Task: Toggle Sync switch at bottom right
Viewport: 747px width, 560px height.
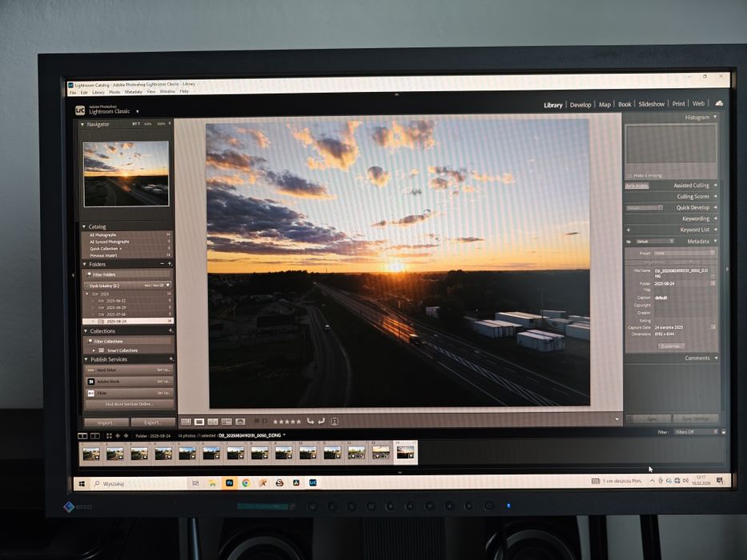Action: [x=629, y=419]
